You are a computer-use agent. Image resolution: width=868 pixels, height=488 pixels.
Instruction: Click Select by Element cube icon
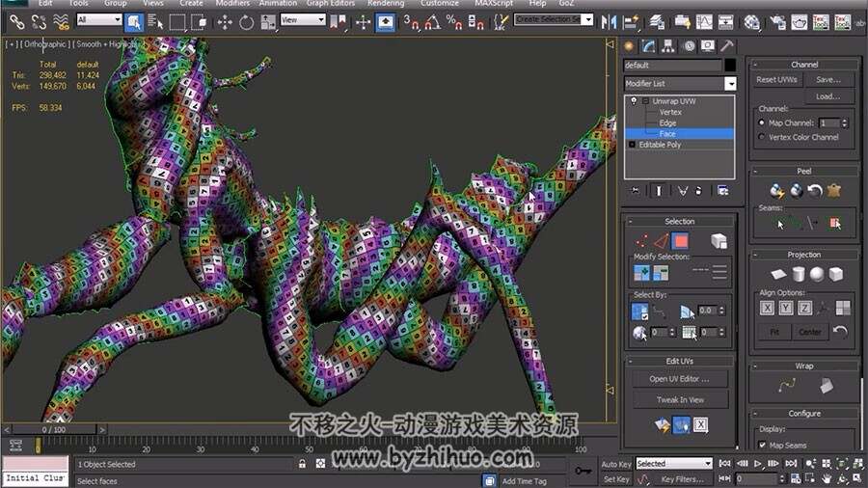(x=719, y=241)
